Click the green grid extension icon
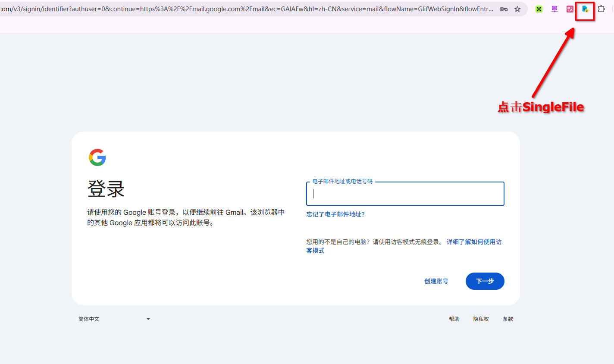This screenshot has width=614, height=364. point(539,9)
